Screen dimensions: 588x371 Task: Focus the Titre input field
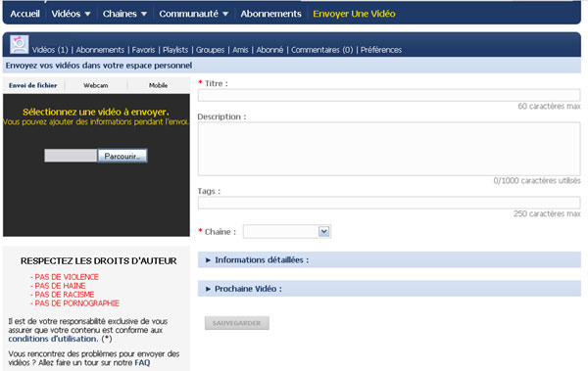click(389, 95)
